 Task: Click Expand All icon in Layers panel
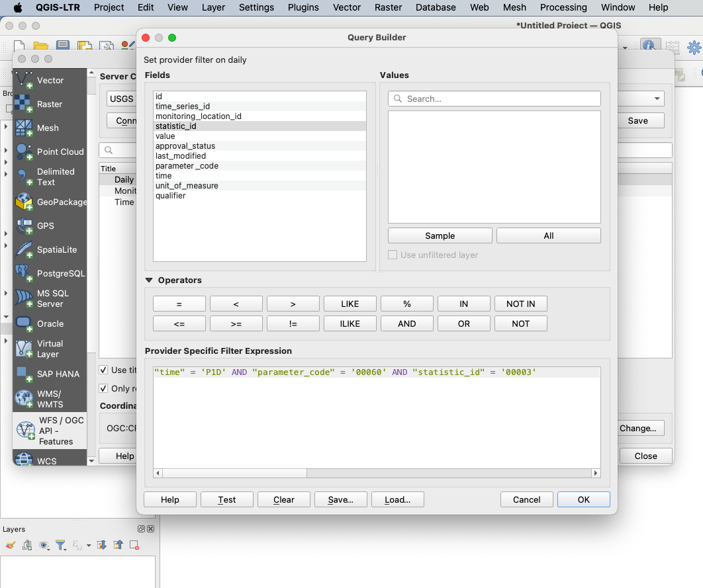coord(102,545)
